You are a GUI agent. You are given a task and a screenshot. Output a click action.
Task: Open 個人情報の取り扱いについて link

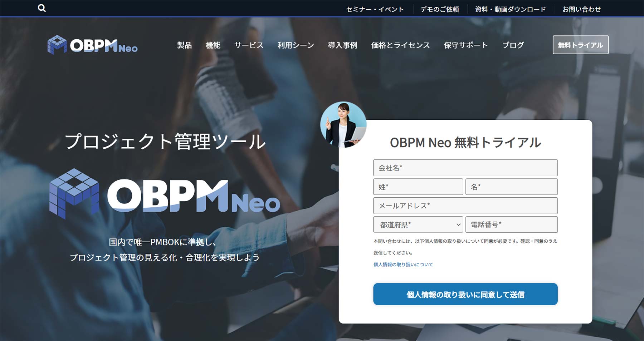403,265
